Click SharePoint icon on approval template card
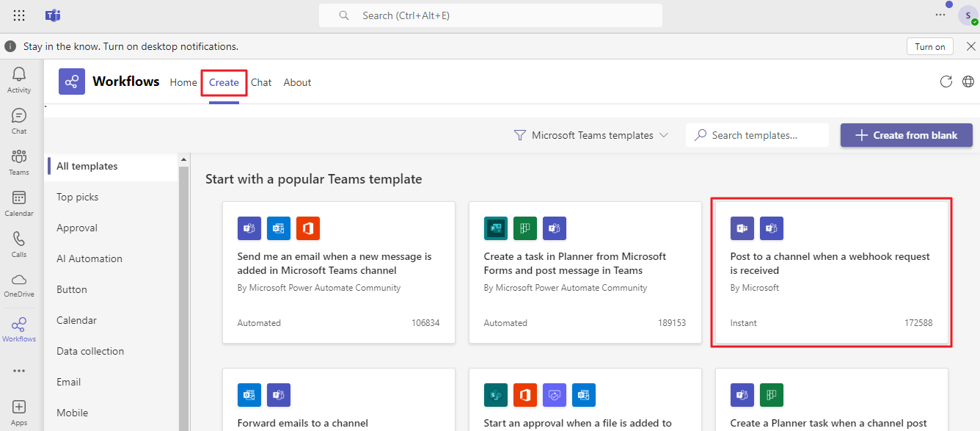 pyautogui.click(x=496, y=395)
